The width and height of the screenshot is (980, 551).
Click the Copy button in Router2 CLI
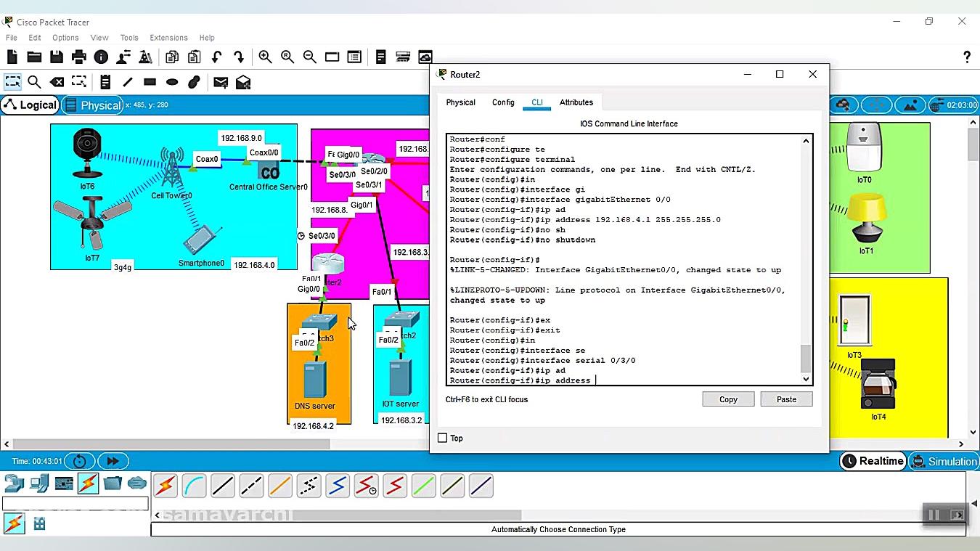728,399
